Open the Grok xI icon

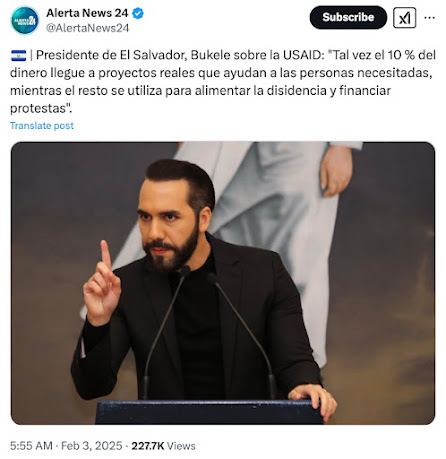tap(405, 17)
